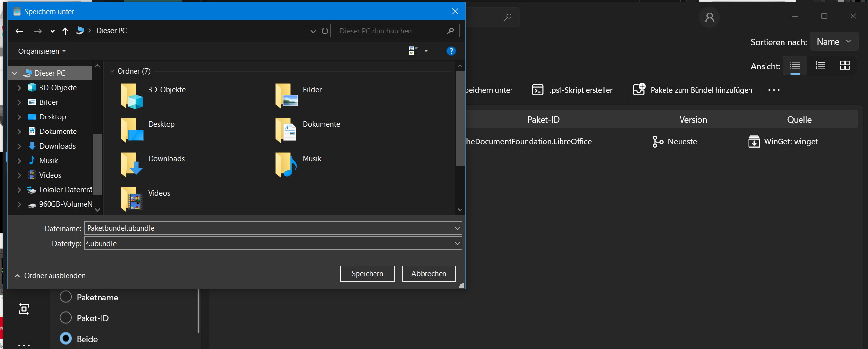The height and width of the screenshot is (349, 868).
Task: Sort by the Quelle column header
Action: [800, 120]
